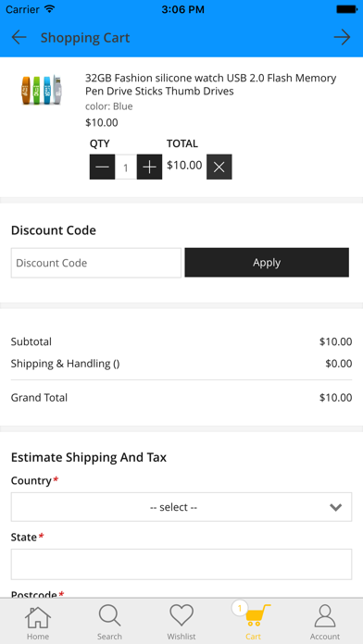The height and width of the screenshot is (644, 363).
Task: Tap the Wi-Fi status icon
Action: tap(50, 9)
